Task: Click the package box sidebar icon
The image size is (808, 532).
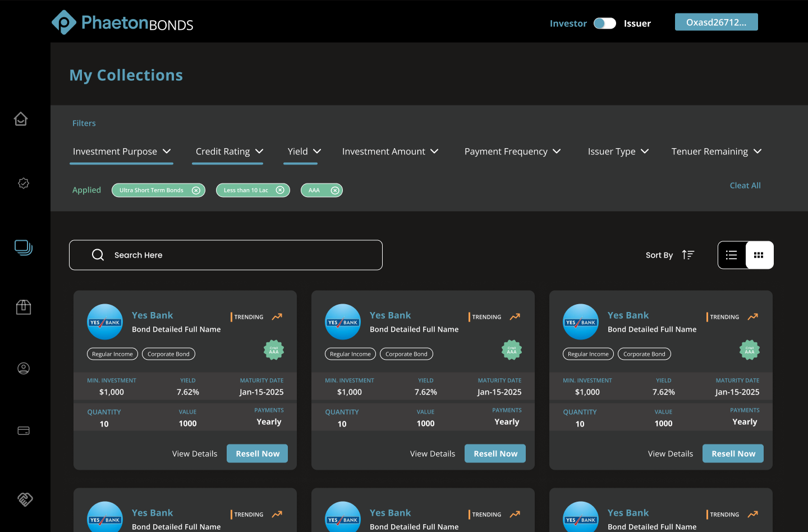Action: (x=24, y=307)
